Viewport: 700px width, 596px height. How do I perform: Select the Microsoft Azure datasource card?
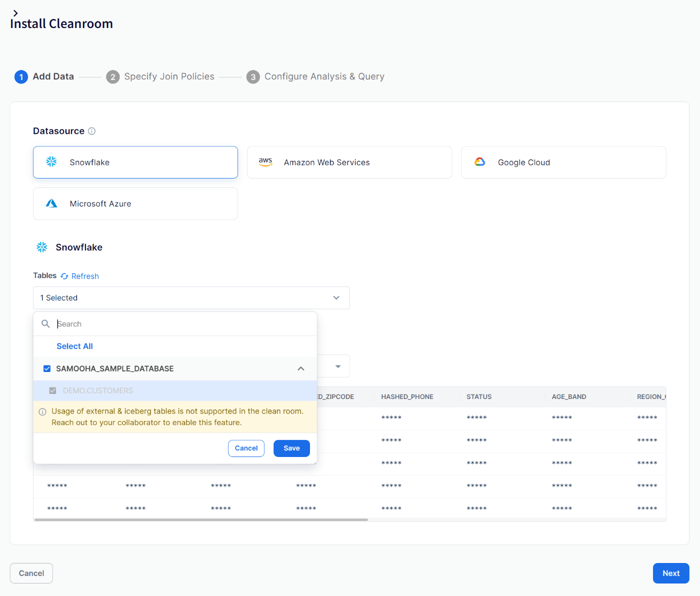click(135, 203)
